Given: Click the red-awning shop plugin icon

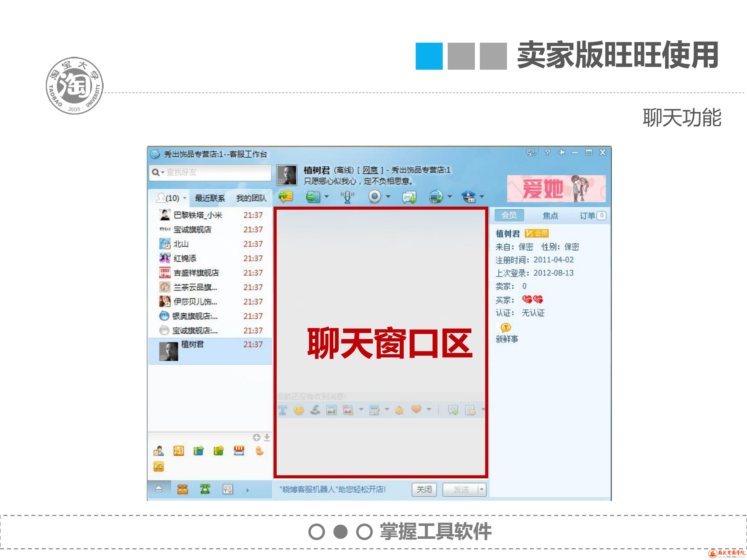Looking at the screenshot, I should pos(239,451).
